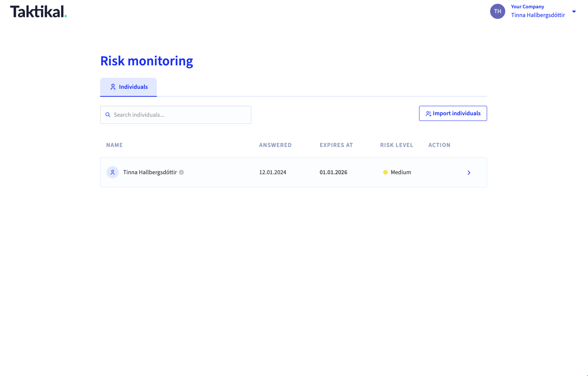
Task: Click the ACTION column header
Action: (439, 145)
